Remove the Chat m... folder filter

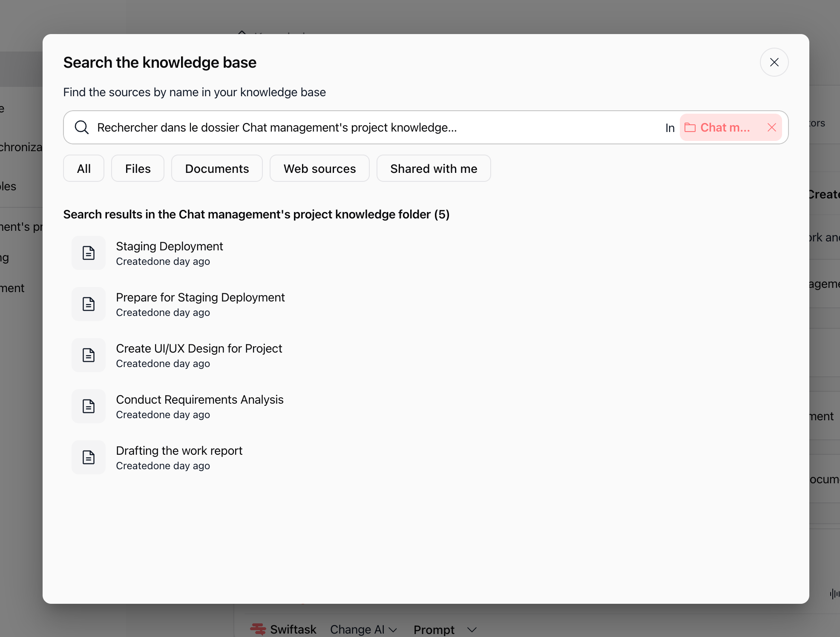[x=771, y=127]
